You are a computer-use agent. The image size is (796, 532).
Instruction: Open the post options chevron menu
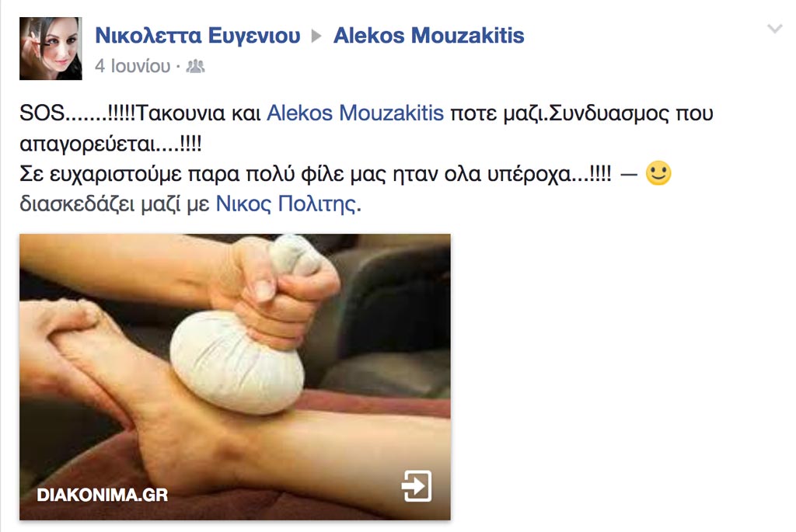click(x=775, y=29)
